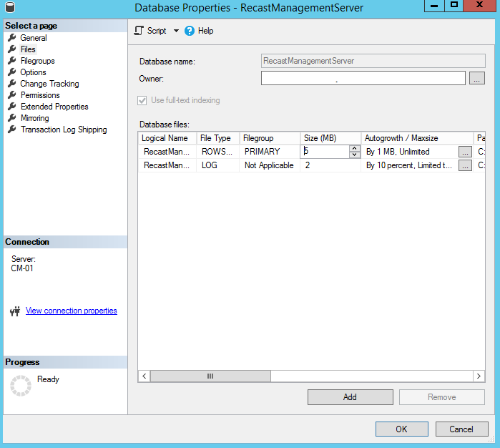Click the Cancel button
The image size is (500, 448).
tap(461, 429)
